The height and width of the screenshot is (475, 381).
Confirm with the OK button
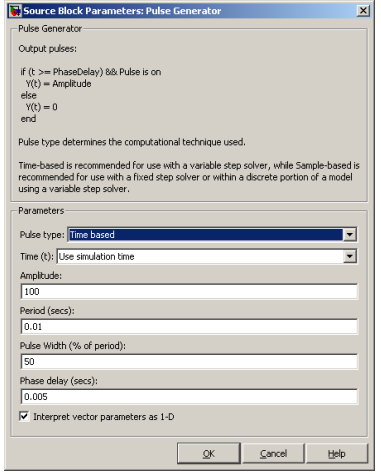point(209,454)
